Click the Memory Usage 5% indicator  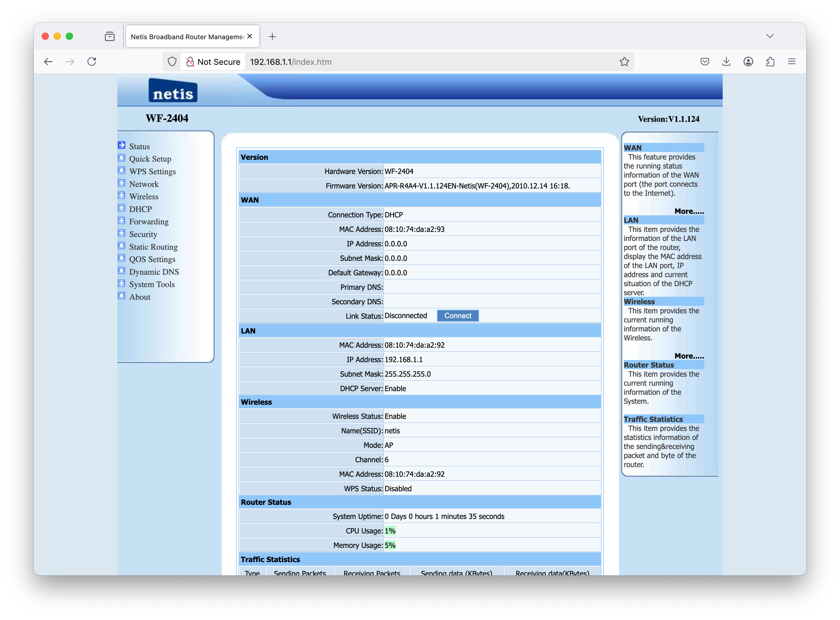pos(390,545)
